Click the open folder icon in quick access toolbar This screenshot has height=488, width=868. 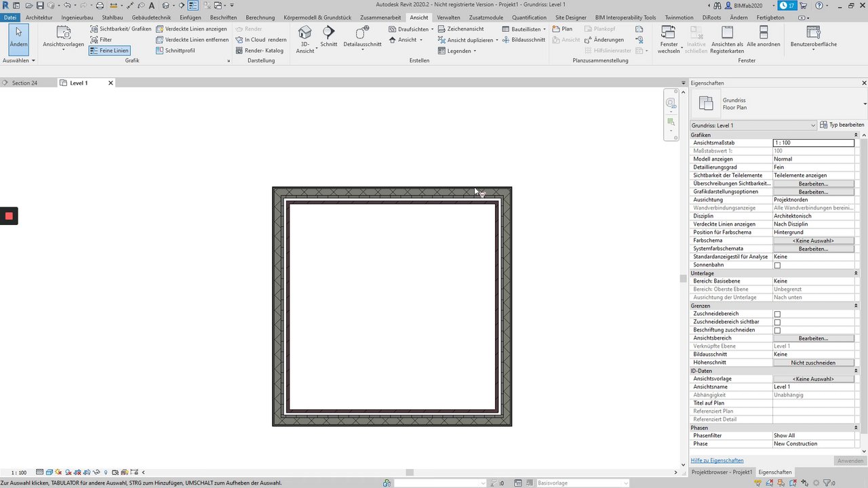click(x=28, y=5)
